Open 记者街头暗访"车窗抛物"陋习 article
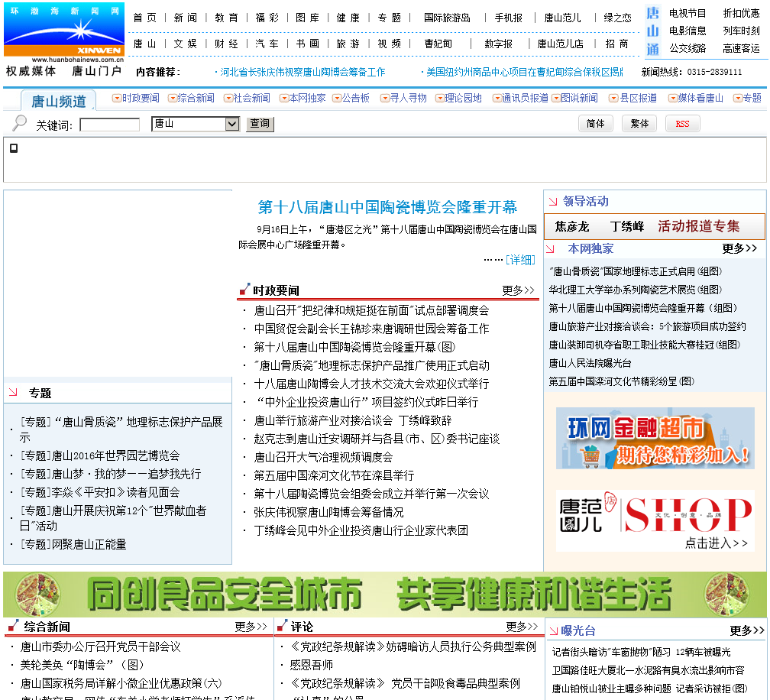This screenshot has height=700, width=770. 641,653
